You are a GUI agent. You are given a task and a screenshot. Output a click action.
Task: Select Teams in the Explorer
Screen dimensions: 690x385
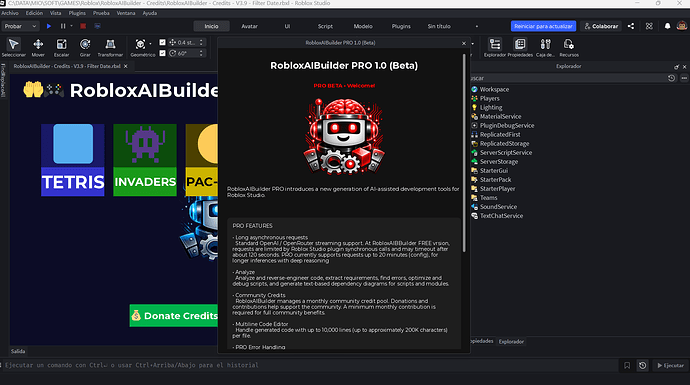pos(484,198)
